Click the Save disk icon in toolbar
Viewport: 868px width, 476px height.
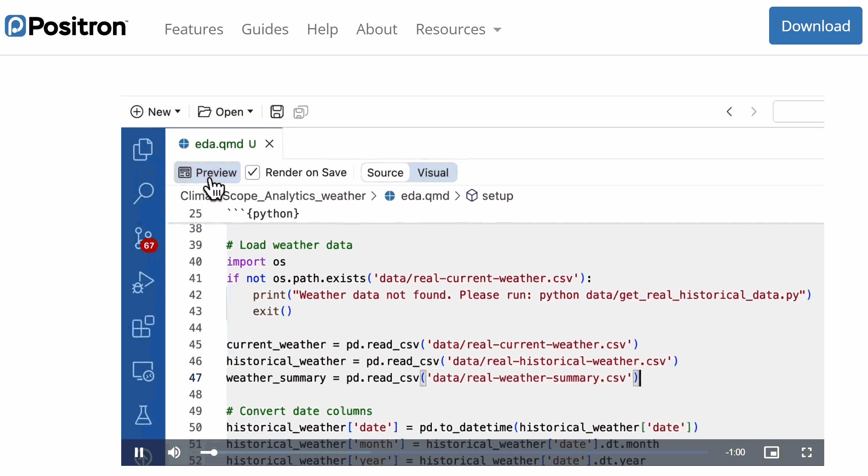277,112
